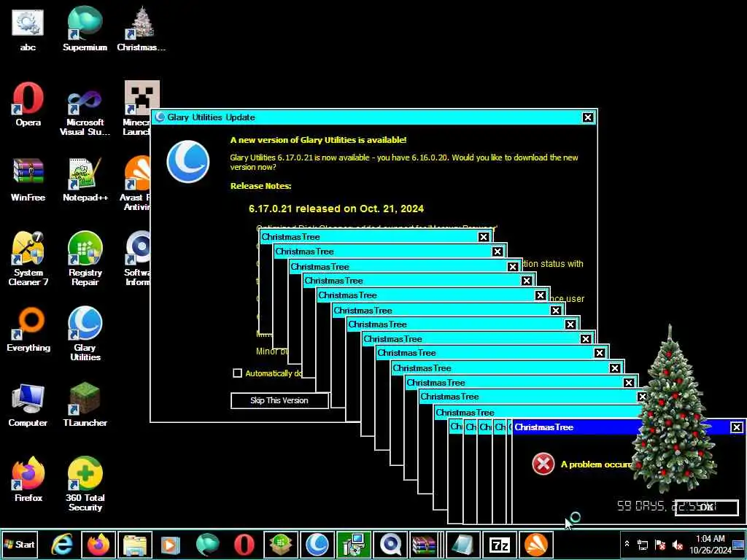Click the Windows Start button
Viewport: 747px width, 560px height.
pyautogui.click(x=20, y=544)
